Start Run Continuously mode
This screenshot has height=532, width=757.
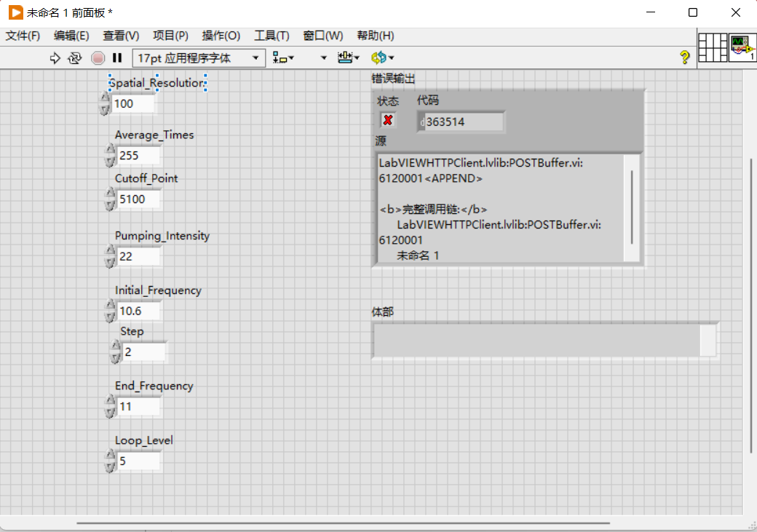tap(75, 58)
